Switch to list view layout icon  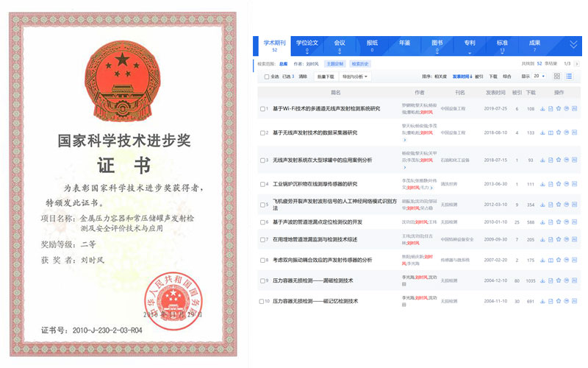(x=569, y=77)
